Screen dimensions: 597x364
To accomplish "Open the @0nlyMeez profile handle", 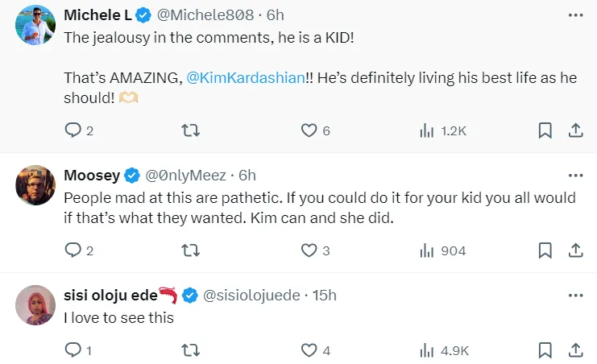I will [x=186, y=175].
